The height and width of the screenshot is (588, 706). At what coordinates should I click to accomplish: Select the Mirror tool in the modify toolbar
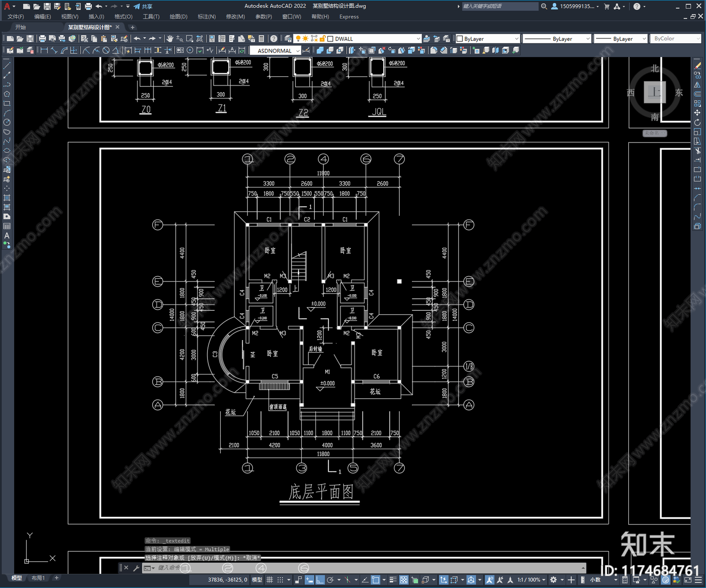click(697, 85)
